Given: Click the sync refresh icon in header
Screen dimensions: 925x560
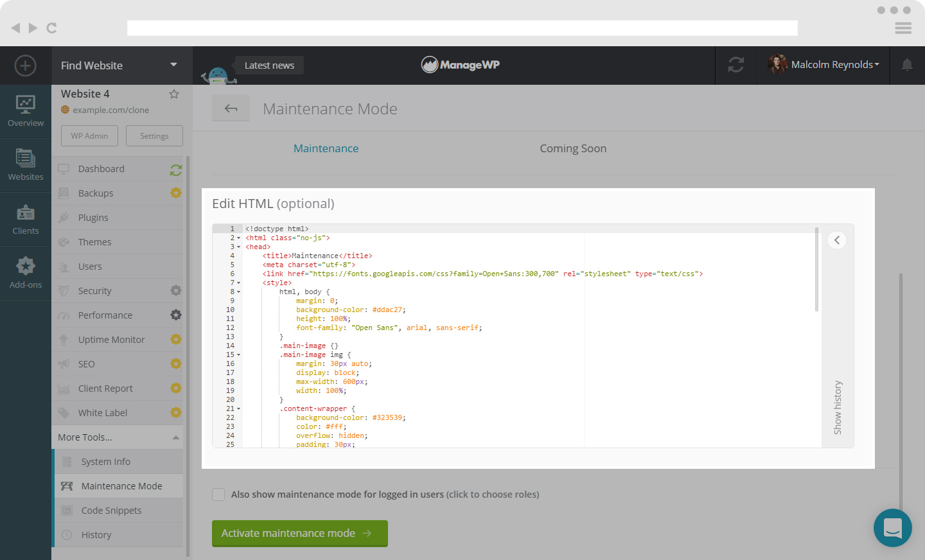Looking at the screenshot, I should tap(736, 65).
